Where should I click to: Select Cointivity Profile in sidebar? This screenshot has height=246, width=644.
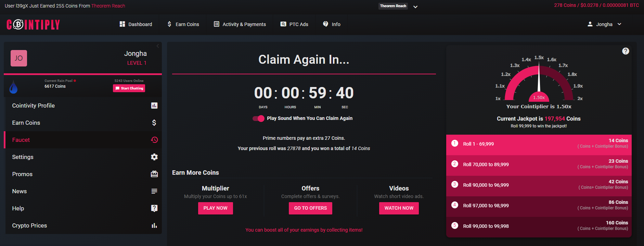click(x=83, y=106)
